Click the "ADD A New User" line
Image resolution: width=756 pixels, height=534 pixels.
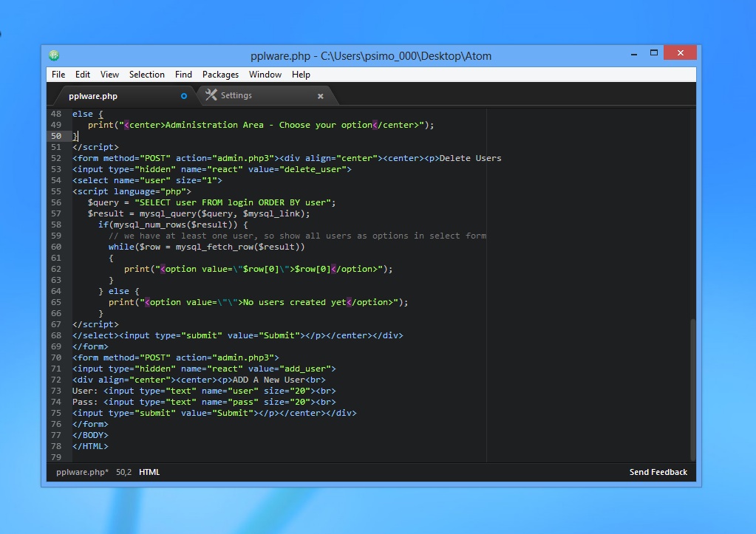pyautogui.click(x=199, y=380)
